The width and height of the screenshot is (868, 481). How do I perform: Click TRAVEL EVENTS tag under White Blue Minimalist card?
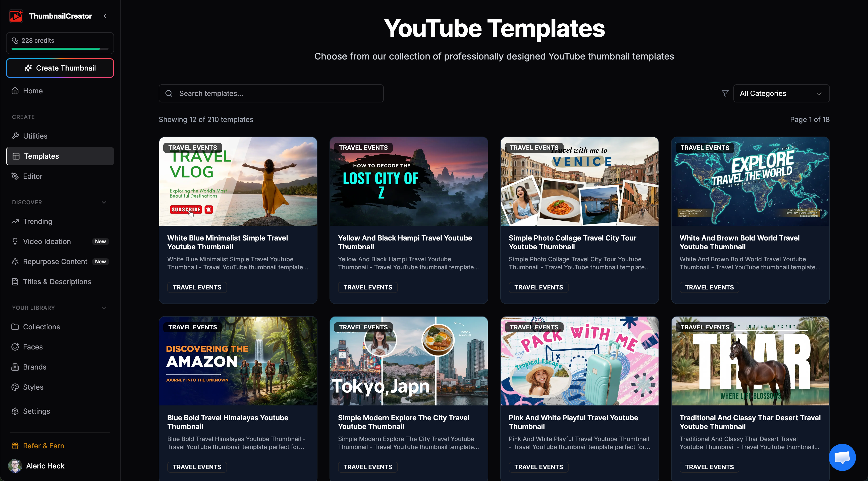tap(197, 287)
